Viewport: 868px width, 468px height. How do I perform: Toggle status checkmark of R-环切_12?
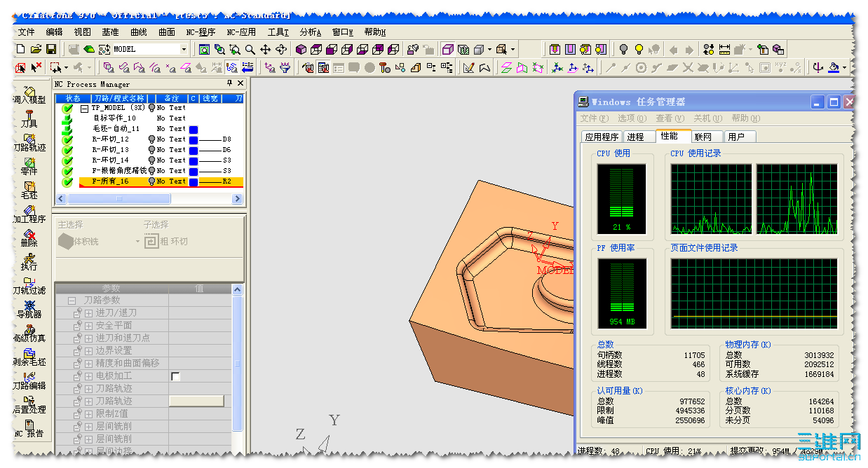pyautogui.click(x=67, y=139)
